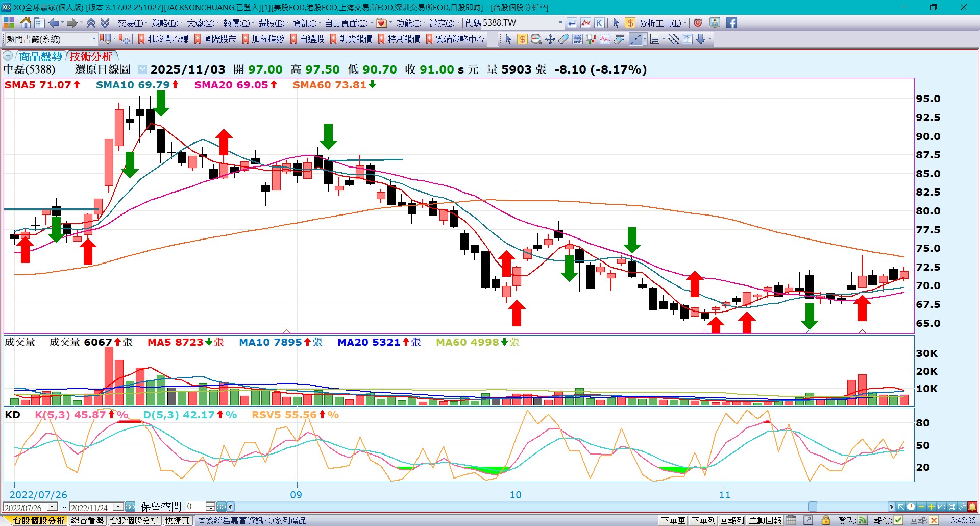Click the parallel channel lines tool
Image resolution: width=980 pixels, height=526 pixels.
point(673,39)
